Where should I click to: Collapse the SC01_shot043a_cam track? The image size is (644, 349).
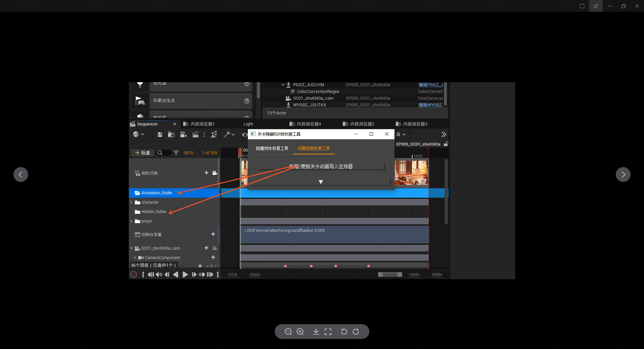pos(131,248)
